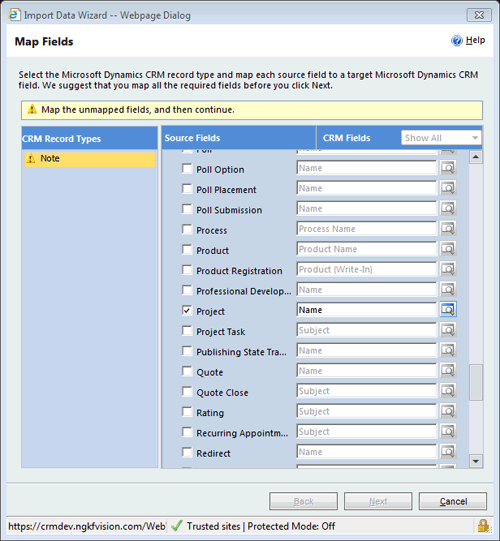This screenshot has width=500, height=541.
Task: Click the blue Help question-mark icon
Action: [457, 41]
